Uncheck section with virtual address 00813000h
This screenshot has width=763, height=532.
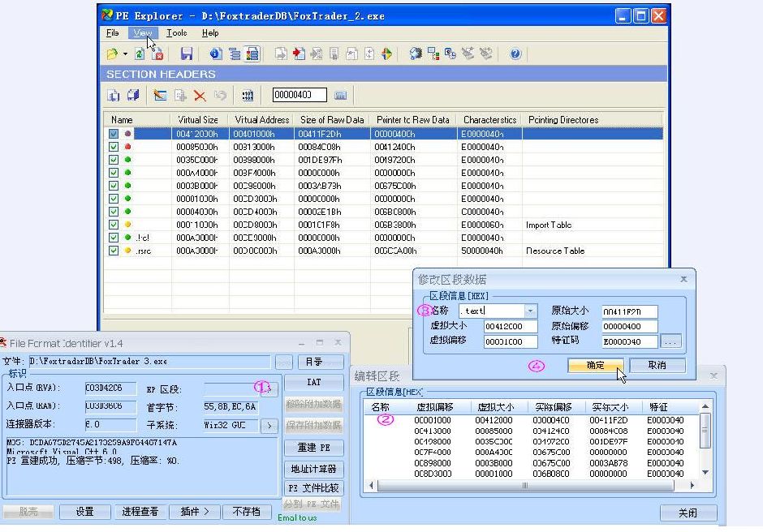point(114,147)
